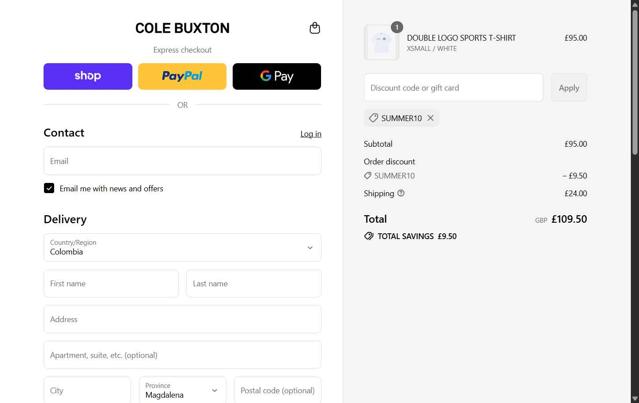Click the TOTAL SAVINGS £9.50 text

417,236
